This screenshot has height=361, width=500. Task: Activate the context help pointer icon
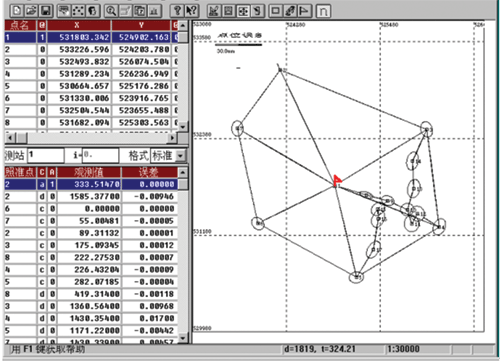pos(191,10)
